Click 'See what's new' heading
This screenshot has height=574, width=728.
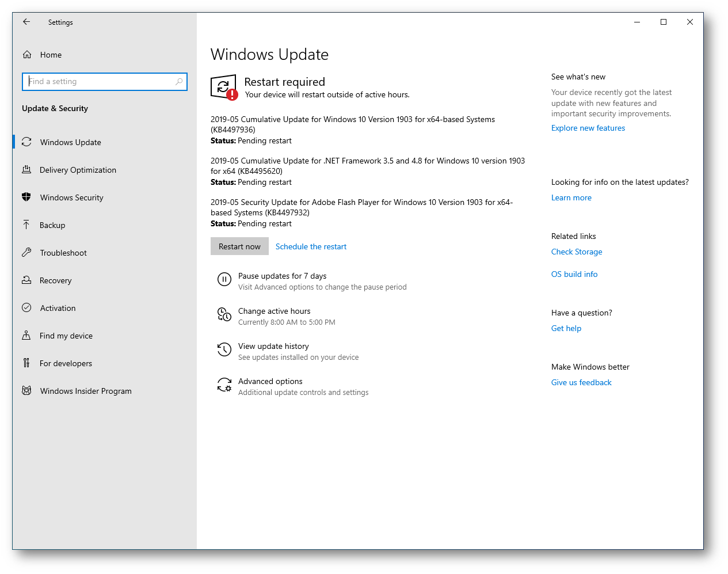pyautogui.click(x=578, y=77)
